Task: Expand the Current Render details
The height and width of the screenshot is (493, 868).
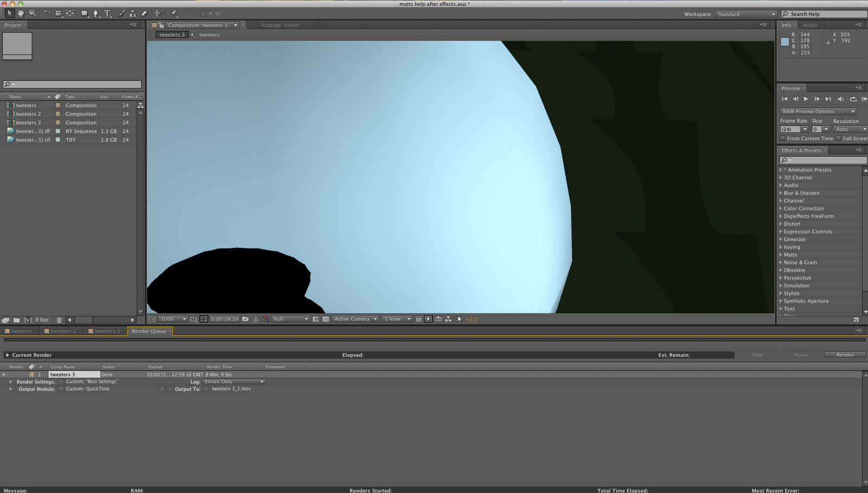Action: (7, 355)
